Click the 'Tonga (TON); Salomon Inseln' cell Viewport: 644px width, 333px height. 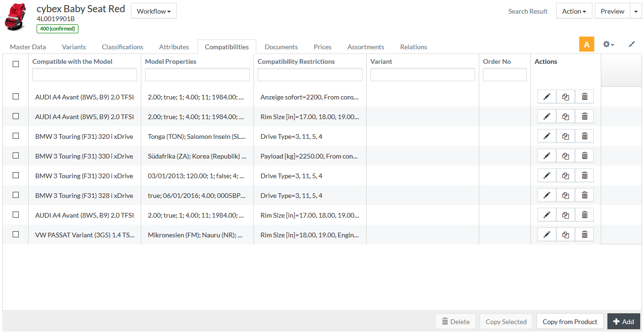click(x=197, y=136)
